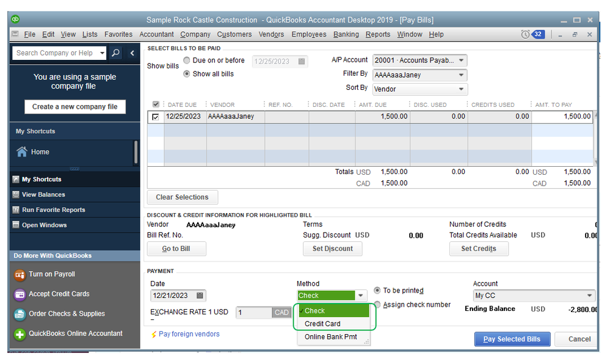This screenshot has width=610, height=364.
Task: Open the My Shortcuts header section
Action: 74,131
